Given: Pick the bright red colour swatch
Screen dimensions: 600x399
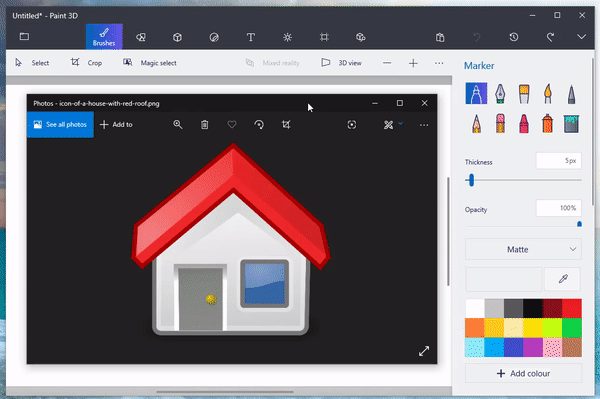Looking at the screenshot, I should click(x=572, y=309).
